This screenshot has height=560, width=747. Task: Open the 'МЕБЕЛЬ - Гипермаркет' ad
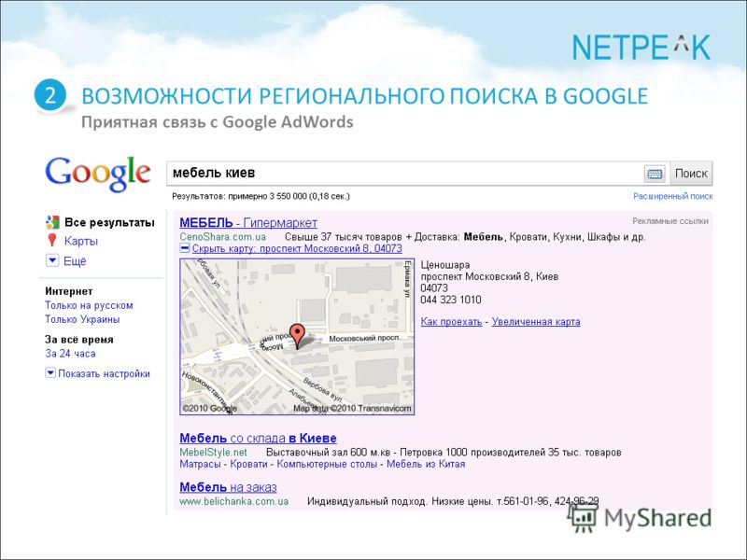(x=248, y=222)
